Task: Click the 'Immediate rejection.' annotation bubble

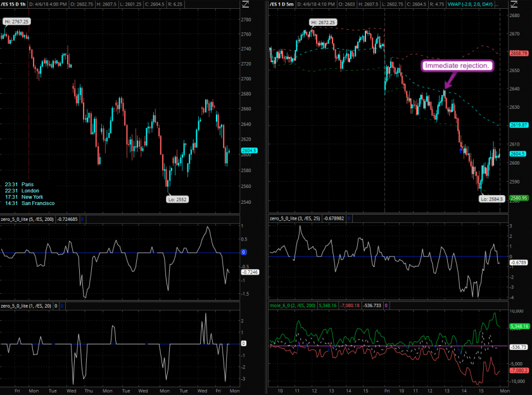Action: click(458, 66)
